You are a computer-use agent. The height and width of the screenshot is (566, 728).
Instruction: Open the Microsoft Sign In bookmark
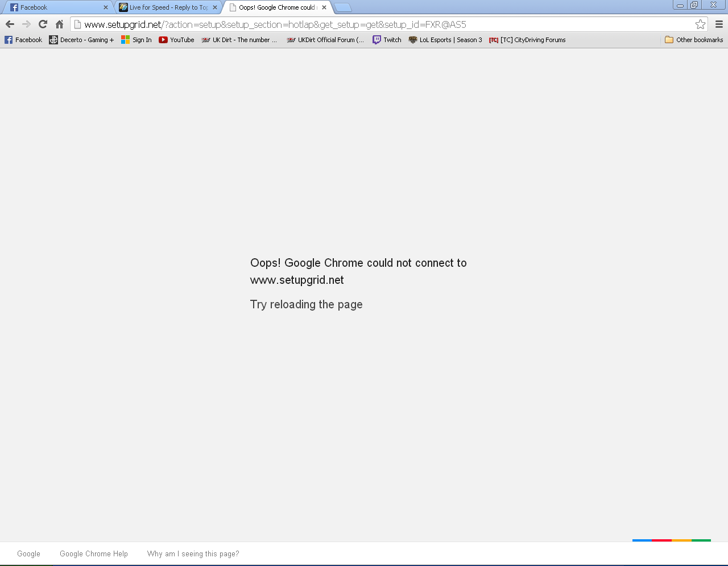[x=136, y=40]
